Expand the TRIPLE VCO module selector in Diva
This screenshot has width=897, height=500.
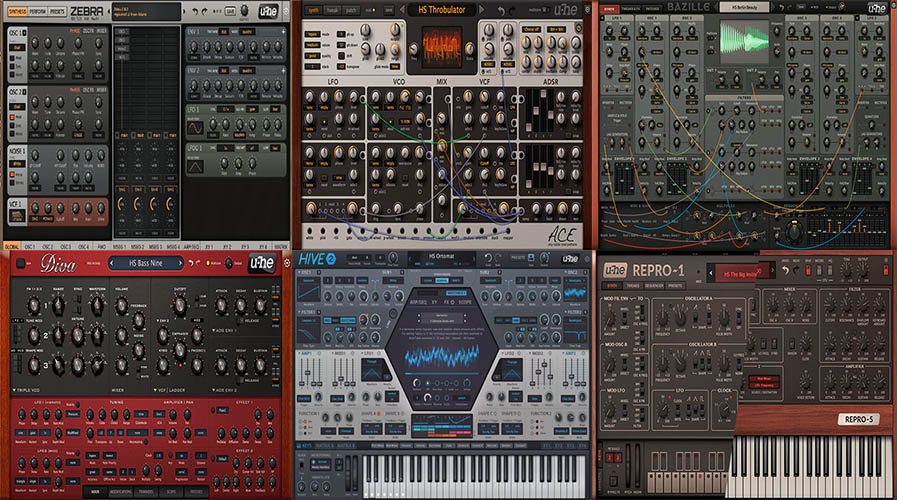pyautogui.click(x=26, y=390)
